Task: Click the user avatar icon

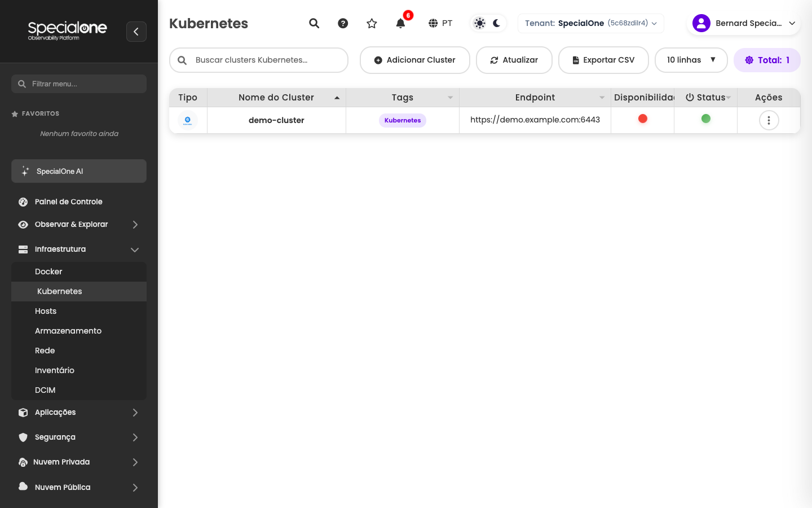Action: (701, 23)
